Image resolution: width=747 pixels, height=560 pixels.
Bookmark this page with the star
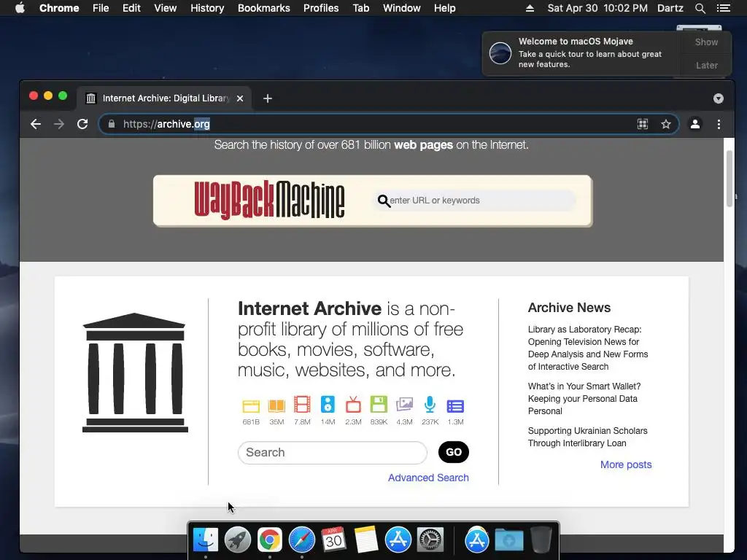tap(666, 124)
